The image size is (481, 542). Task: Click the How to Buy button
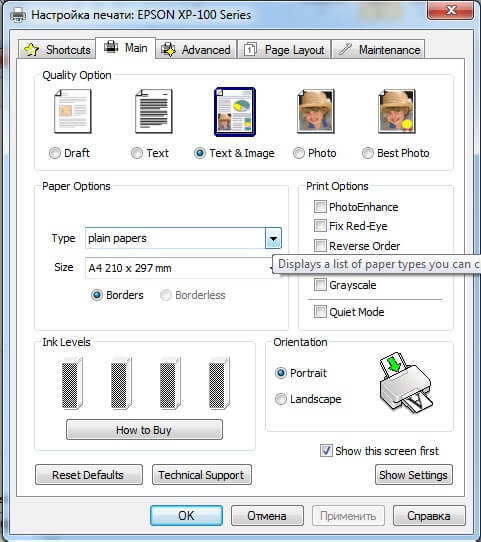point(144,430)
